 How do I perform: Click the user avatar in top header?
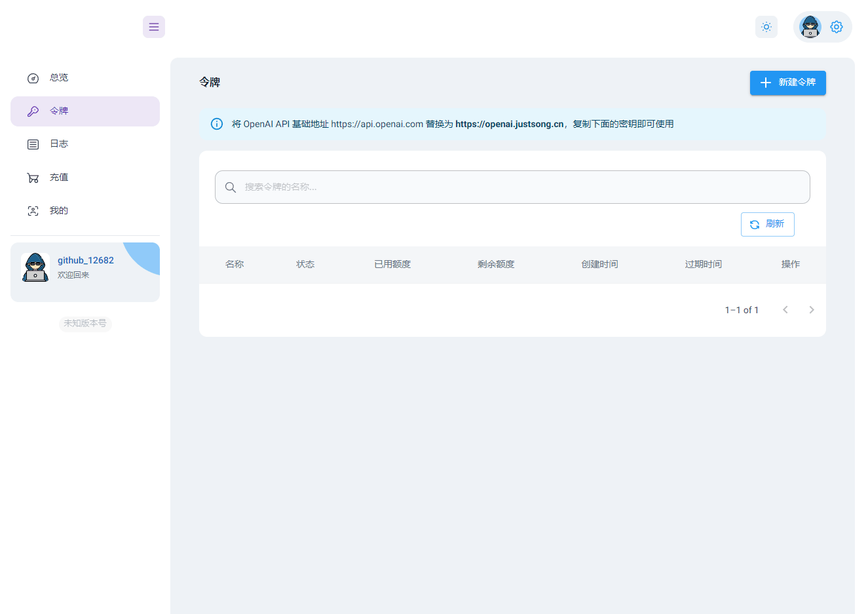click(x=810, y=27)
